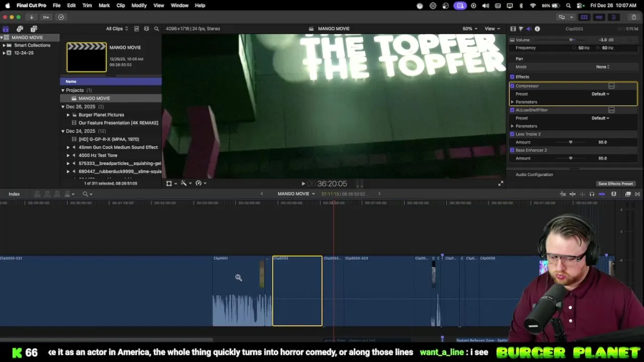Disable the Effects checkbox
The image size is (644, 362).
(x=512, y=77)
